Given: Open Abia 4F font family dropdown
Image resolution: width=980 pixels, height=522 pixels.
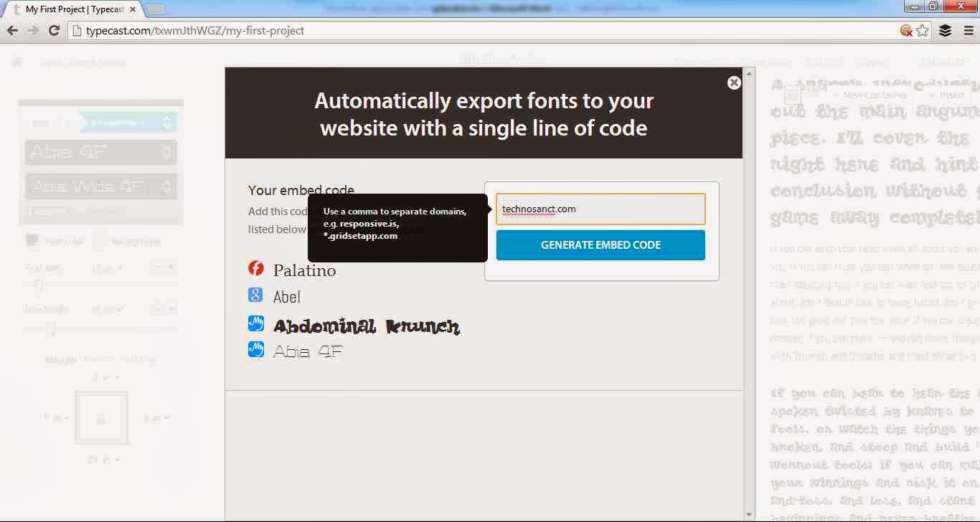Looking at the screenshot, I should pos(100,152).
